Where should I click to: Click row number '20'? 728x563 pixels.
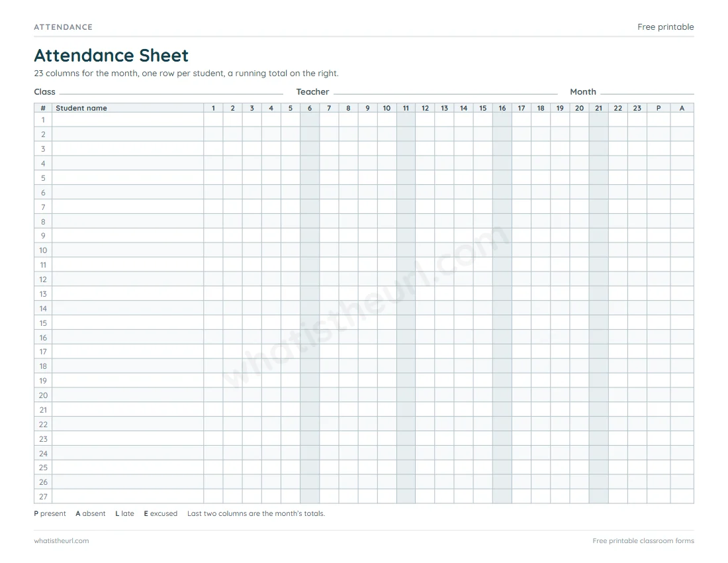click(43, 395)
